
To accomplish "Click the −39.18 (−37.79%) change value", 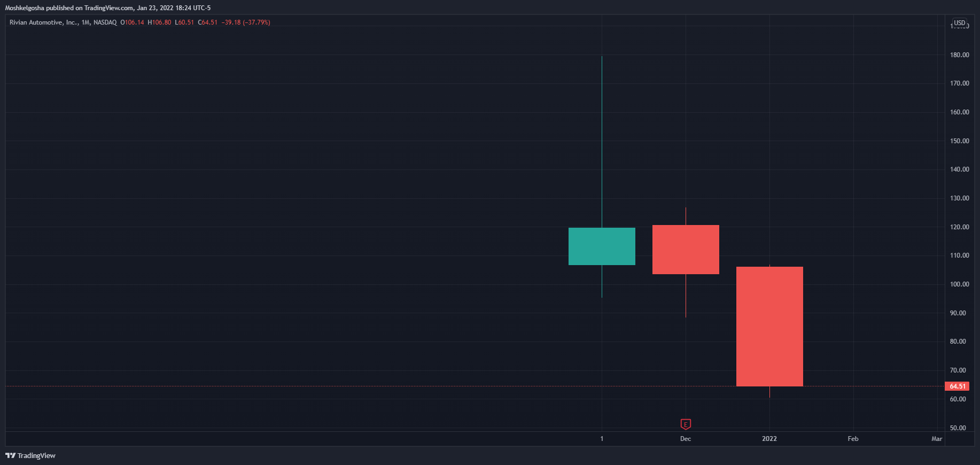I will click(246, 22).
